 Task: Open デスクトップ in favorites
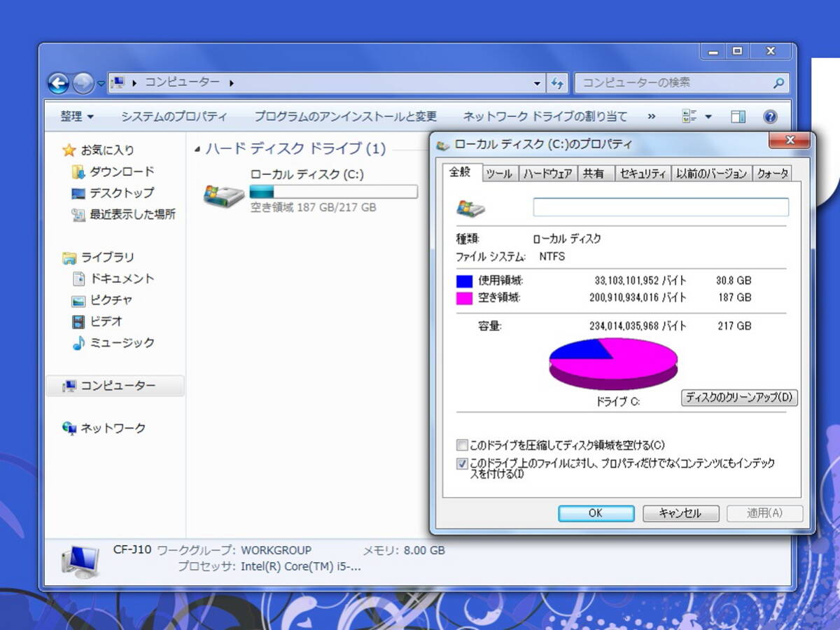(x=121, y=192)
